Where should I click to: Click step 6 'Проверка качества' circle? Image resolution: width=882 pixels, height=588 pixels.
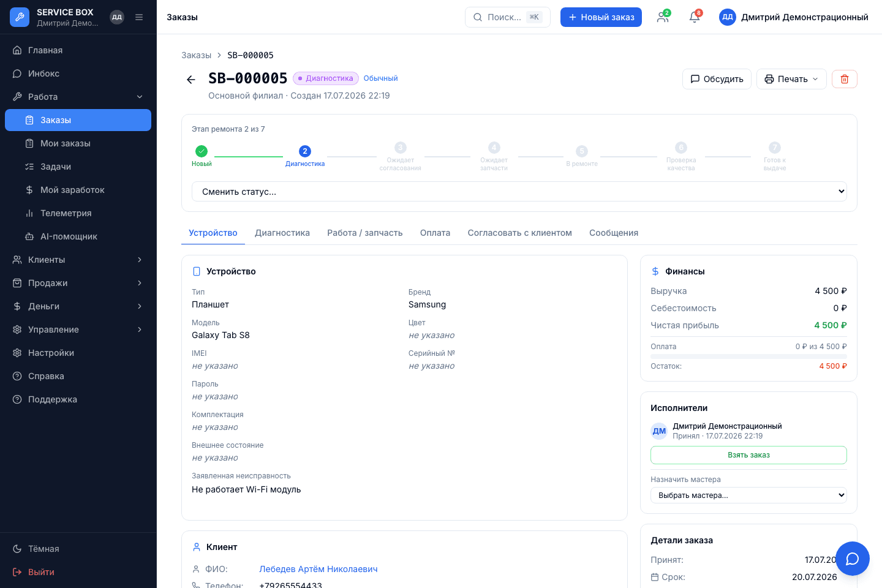[x=681, y=148]
